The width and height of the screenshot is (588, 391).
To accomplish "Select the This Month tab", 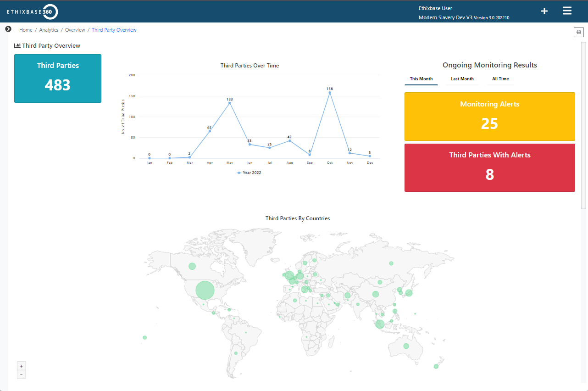I will (421, 79).
